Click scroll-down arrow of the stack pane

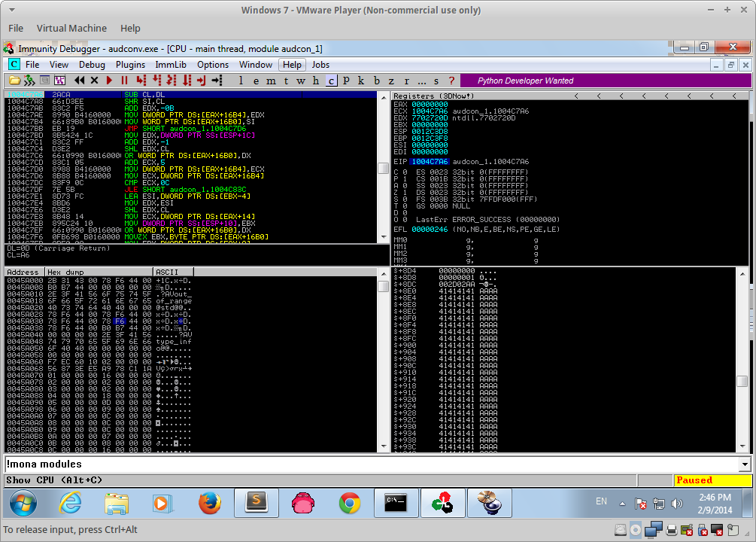tap(742, 446)
